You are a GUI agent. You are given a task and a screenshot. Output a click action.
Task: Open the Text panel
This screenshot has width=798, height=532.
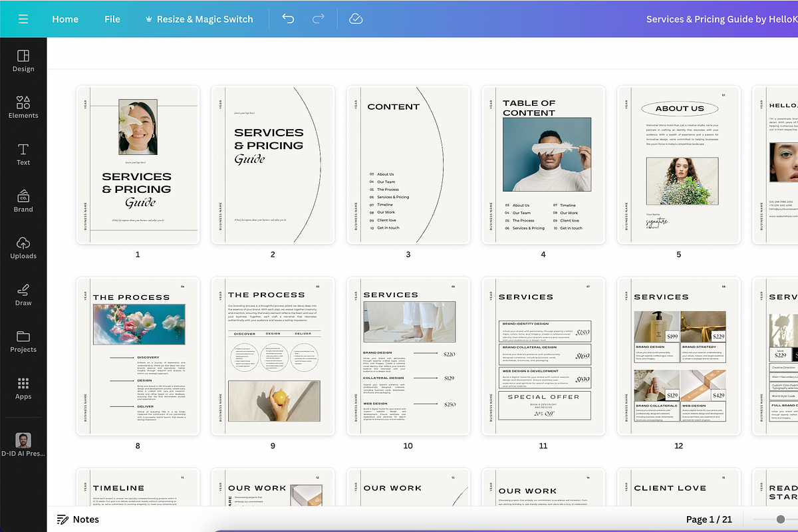tap(23, 154)
